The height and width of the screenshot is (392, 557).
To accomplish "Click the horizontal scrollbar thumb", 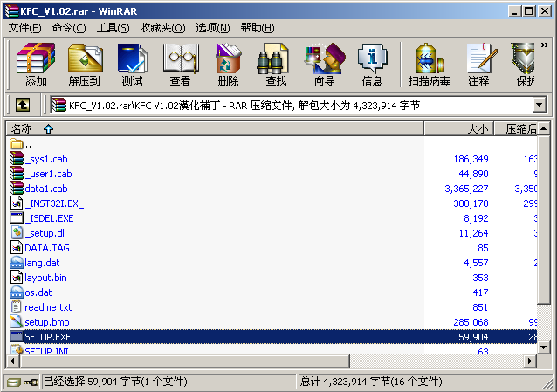I will click(185, 361).
